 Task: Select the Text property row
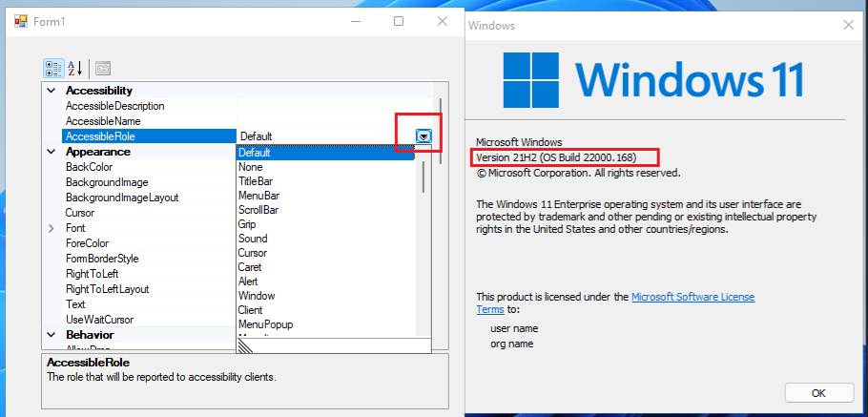pos(150,304)
